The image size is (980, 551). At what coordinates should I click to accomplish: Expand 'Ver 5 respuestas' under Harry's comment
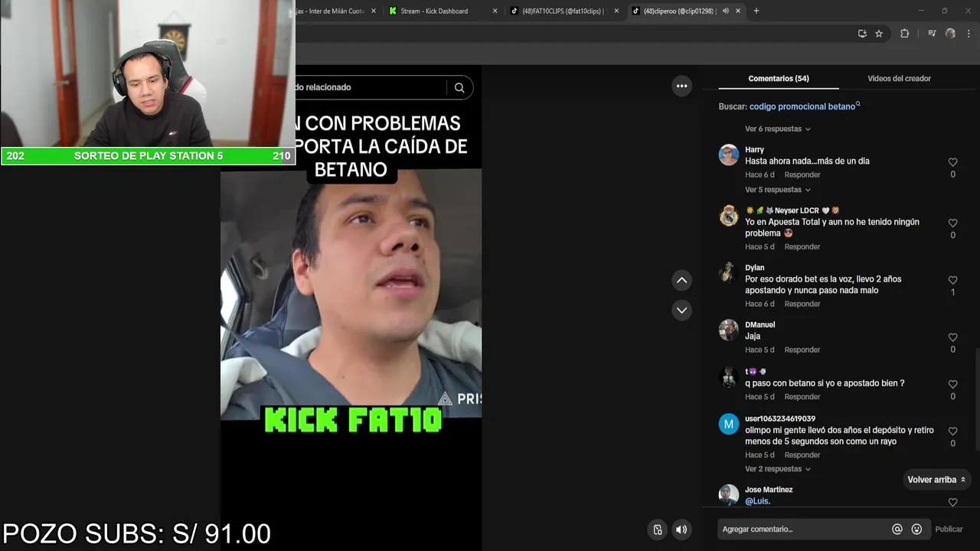point(777,190)
